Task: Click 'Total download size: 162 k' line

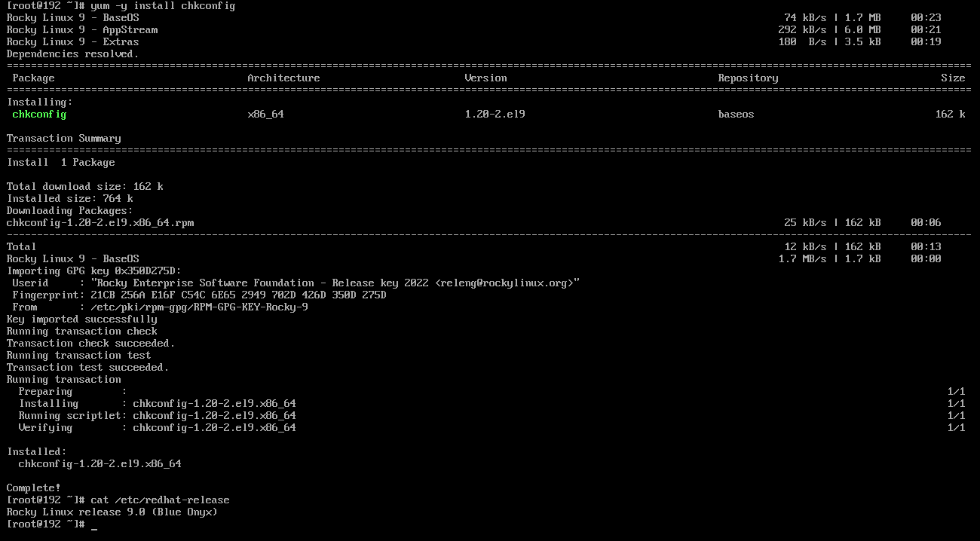Action: 85,187
